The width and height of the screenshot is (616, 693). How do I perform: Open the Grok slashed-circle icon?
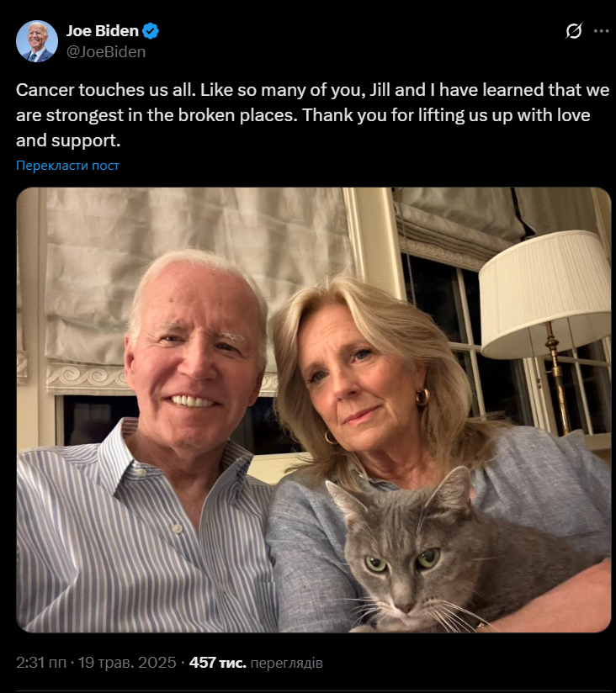[574, 31]
